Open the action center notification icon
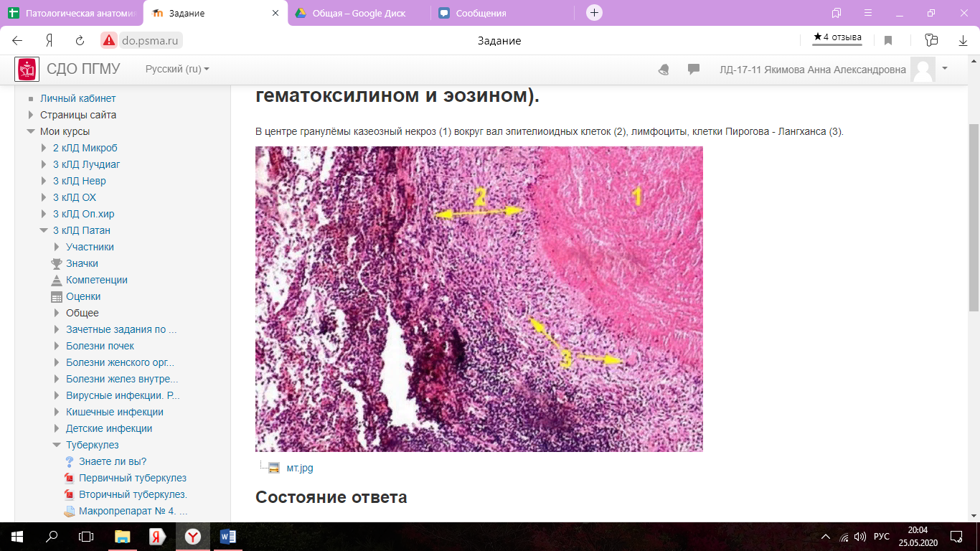Image resolution: width=980 pixels, height=551 pixels. 956,536
